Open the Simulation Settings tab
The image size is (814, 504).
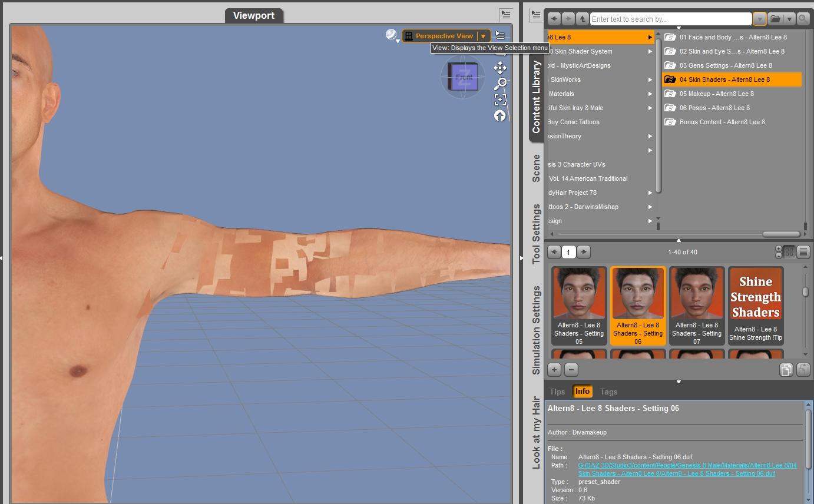tap(536, 330)
